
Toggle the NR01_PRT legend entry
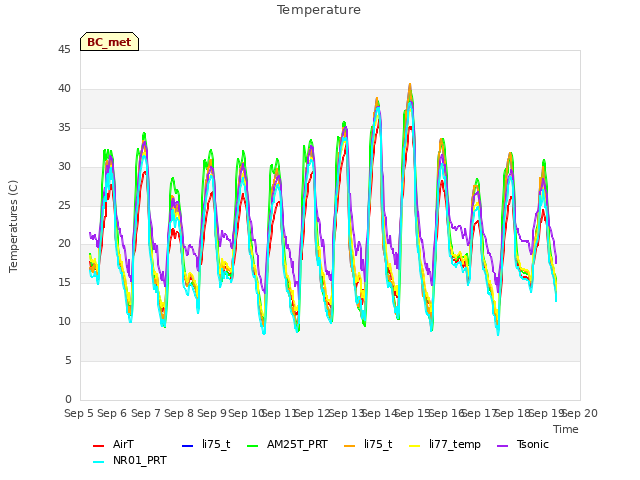[130, 460]
